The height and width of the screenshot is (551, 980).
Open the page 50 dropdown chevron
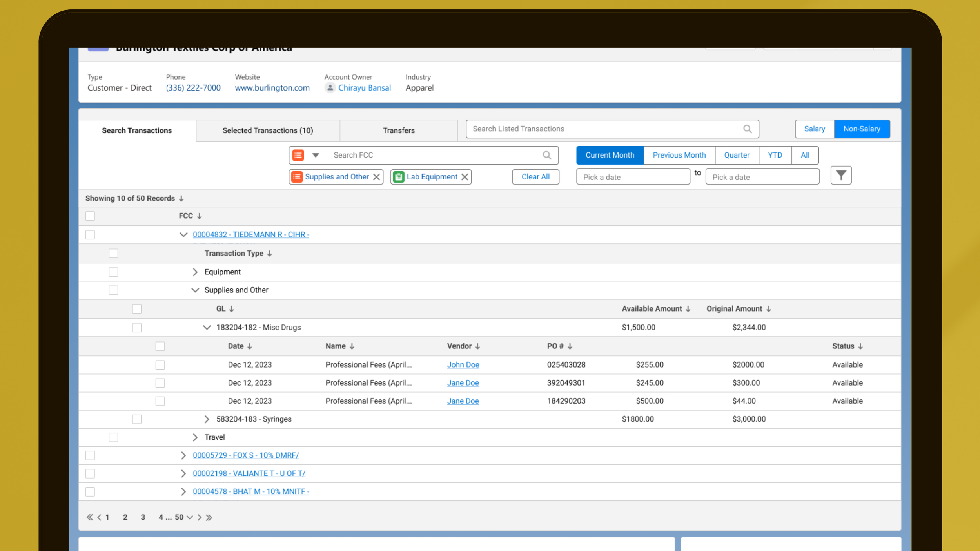point(190,517)
